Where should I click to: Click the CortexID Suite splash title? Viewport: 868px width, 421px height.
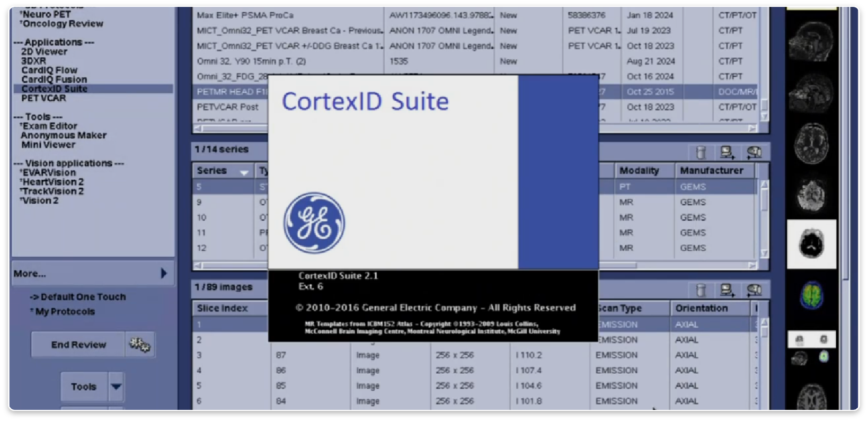click(x=365, y=101)
